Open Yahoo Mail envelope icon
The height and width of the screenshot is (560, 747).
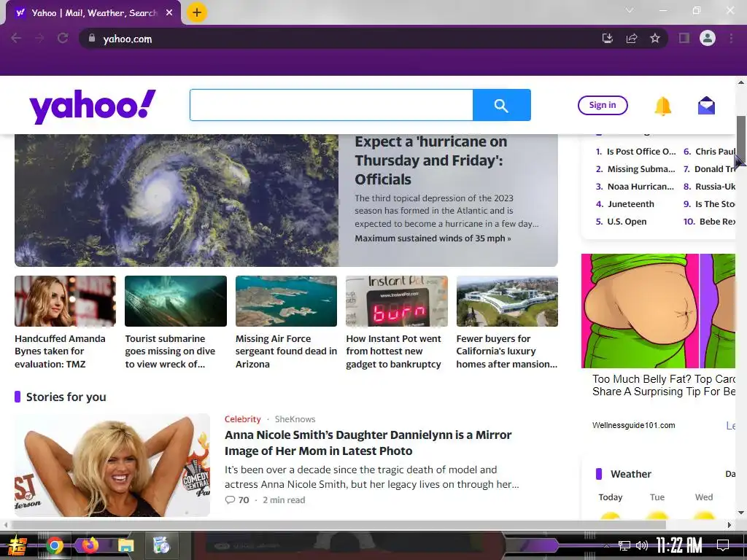706,106
